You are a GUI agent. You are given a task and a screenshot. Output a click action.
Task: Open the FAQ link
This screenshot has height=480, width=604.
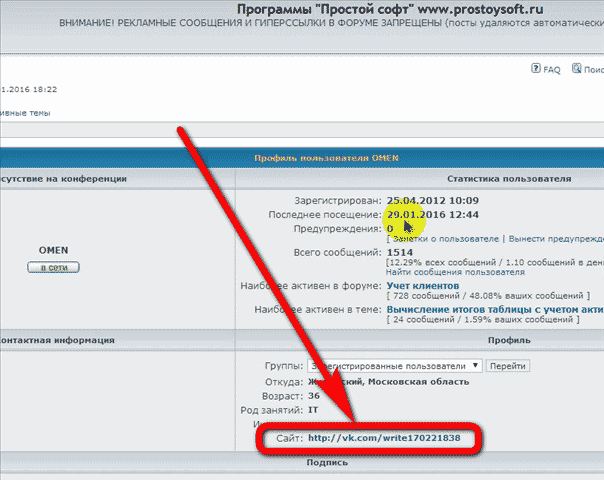point(551,70)
